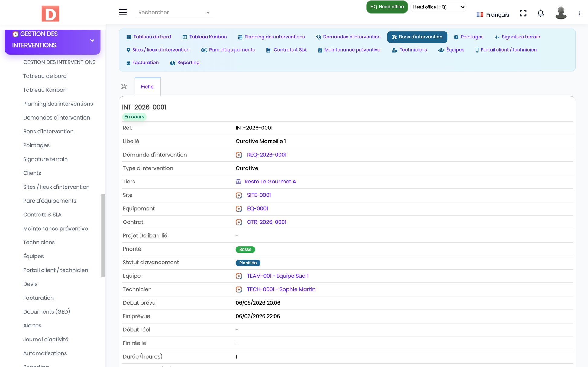Select Journal d'activité in the sidebar

pyautogui.click(x=46, y=339)
